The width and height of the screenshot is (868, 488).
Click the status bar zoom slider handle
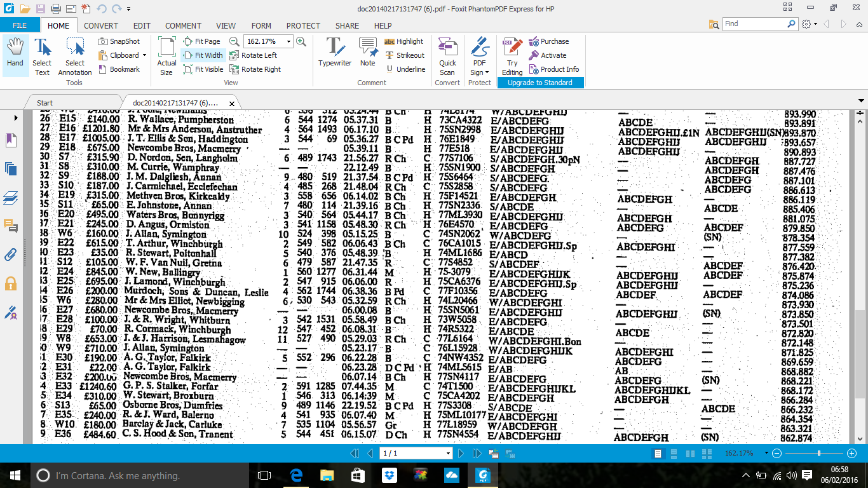point(819,453)
